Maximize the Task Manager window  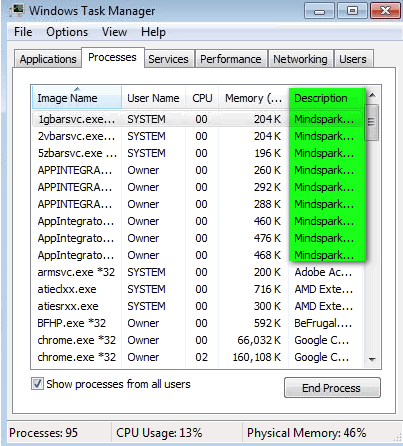point(352,11)
